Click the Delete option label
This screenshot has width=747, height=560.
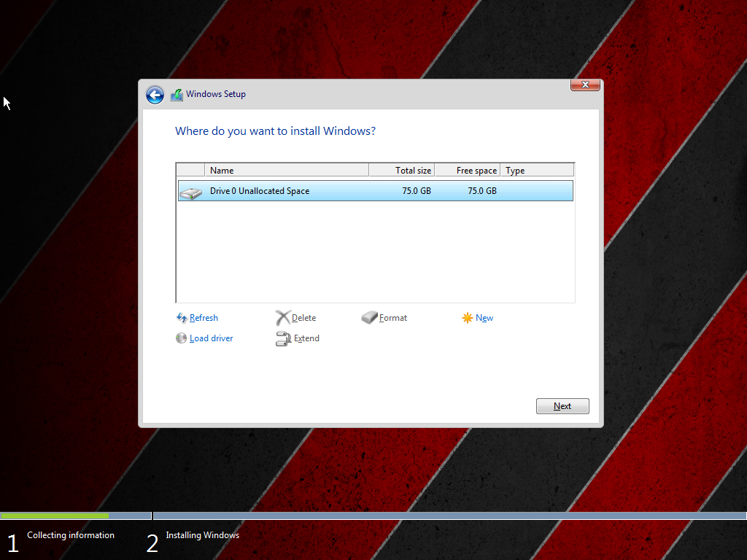pos(303,318)
